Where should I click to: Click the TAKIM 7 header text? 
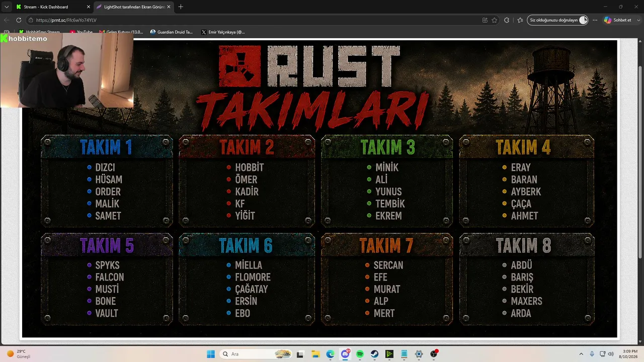pos(386,245)
